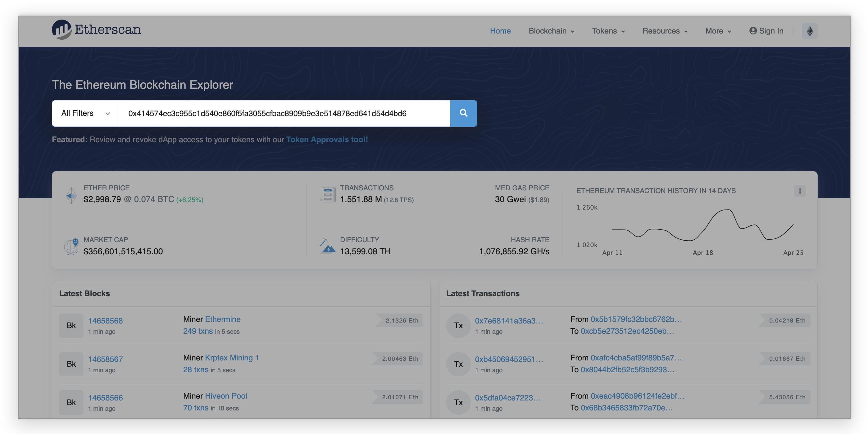Click Tx icon for 0xb45069452951 transaction
The height and width of the screenshot is (434, 868).
[x=458, y=364]
